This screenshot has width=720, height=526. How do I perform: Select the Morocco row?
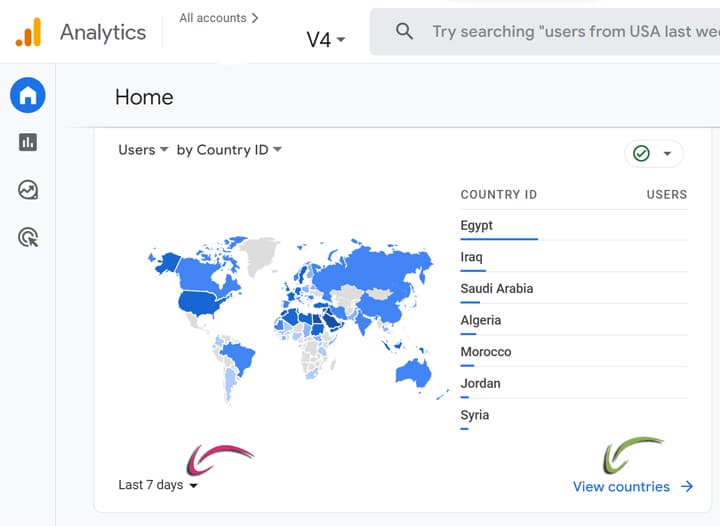[574, 352]
